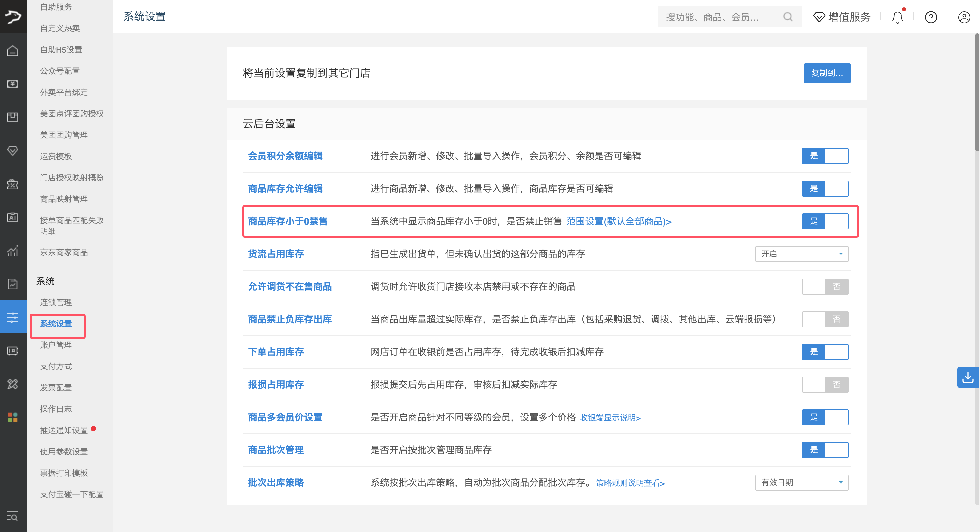Click 批次出库策略 setting title
Screen dimensions: 980x532
pyautogui.click(x=276, y=483)
